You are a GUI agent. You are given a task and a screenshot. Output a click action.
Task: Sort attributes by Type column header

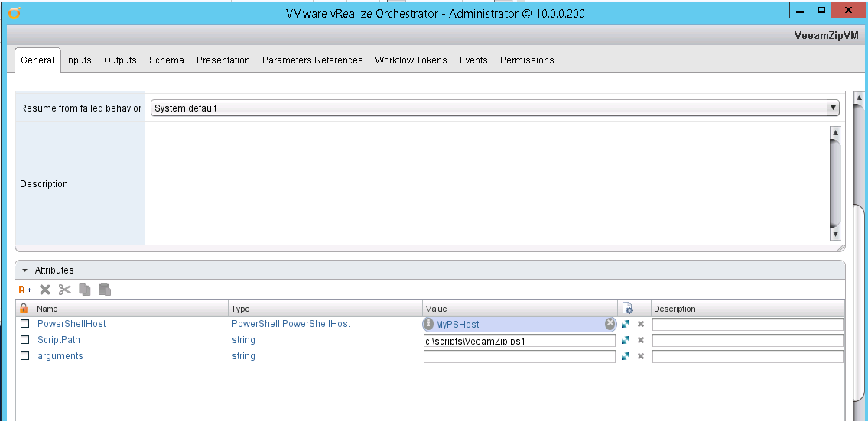[x=326, y=308]
